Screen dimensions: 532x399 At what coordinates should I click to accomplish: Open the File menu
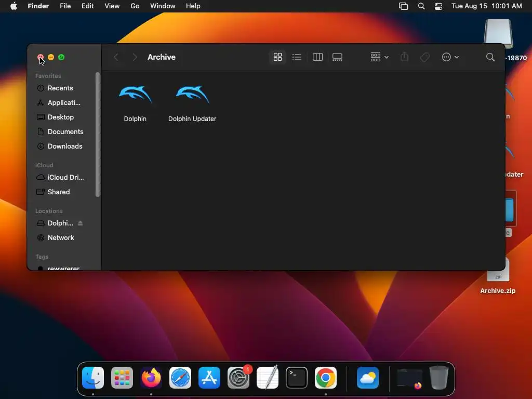[x=65, y=6]
